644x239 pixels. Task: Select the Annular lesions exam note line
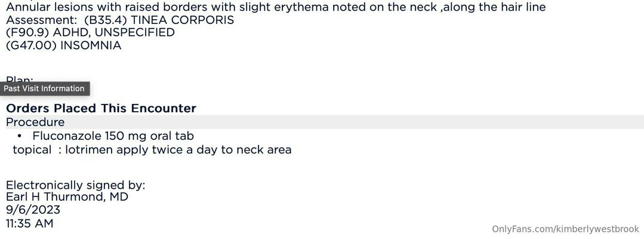(x=276, y=7)
